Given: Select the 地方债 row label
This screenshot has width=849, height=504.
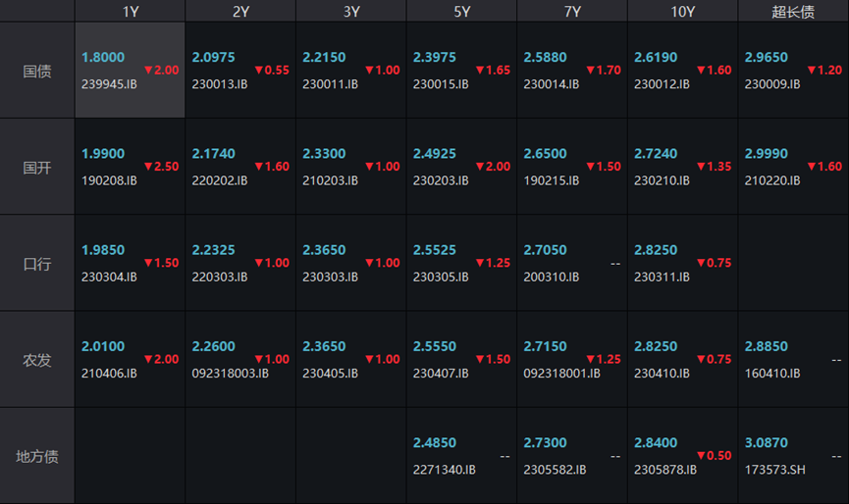Looking at the screenshot, I should [37, 456].
